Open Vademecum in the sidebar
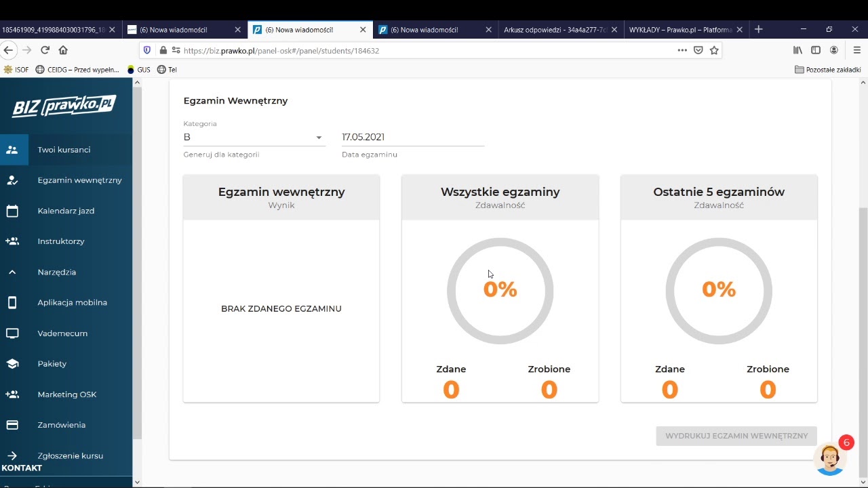The width and height of the screenshot is (868, 488). pyautogui.click(x=66, y=333)
